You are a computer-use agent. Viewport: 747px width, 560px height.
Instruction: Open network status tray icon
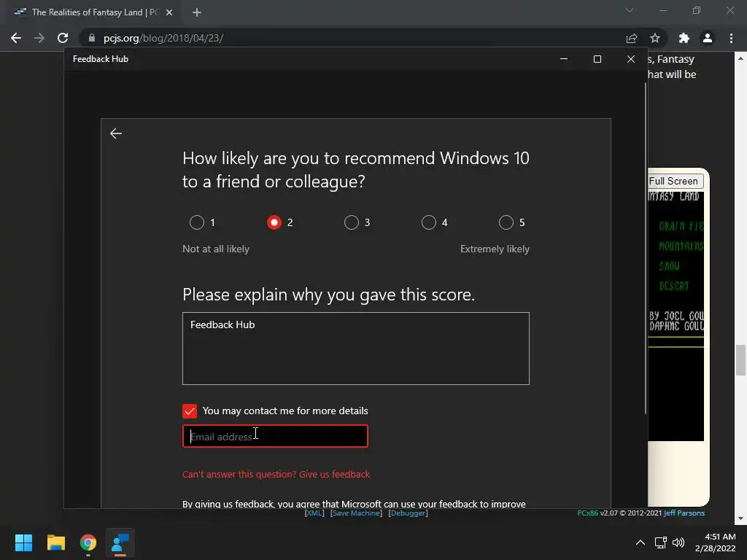660,542
